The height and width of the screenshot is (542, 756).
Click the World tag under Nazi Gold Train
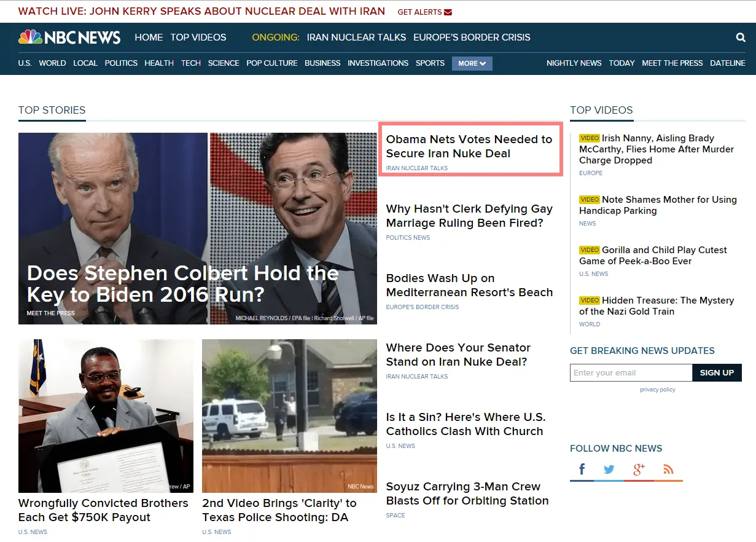tap(590, 324)
